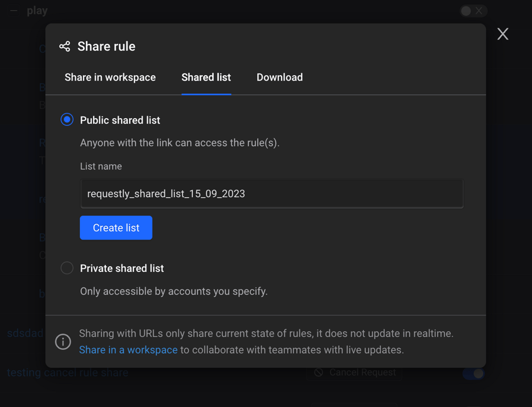
Task: Toggle the play group status switch
Action: 473,11
